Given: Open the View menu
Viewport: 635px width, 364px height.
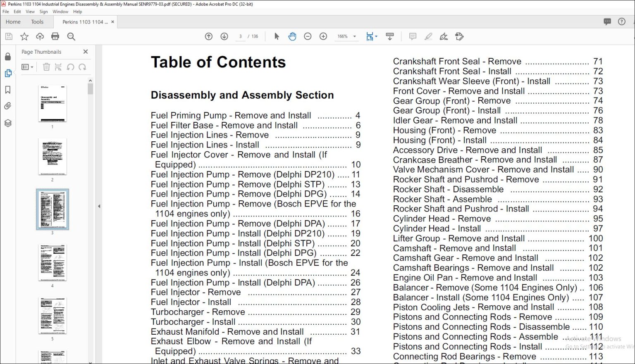Looking at the screenshot, I should click(x=30, y=12).
